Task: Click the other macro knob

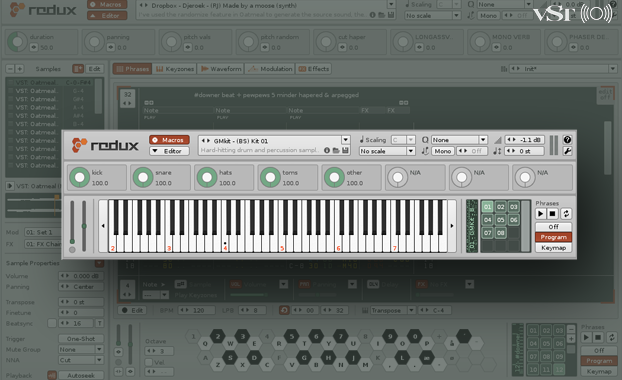Action: click(334, 177)
